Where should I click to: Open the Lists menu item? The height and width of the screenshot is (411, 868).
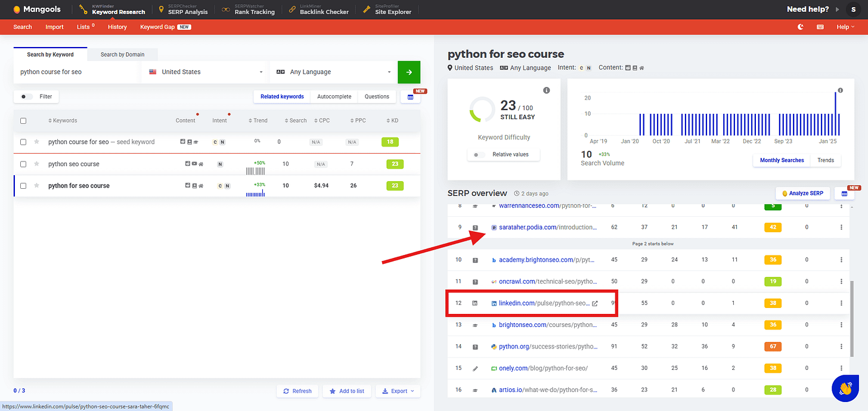pyautogui.click(x=85, y=27)
